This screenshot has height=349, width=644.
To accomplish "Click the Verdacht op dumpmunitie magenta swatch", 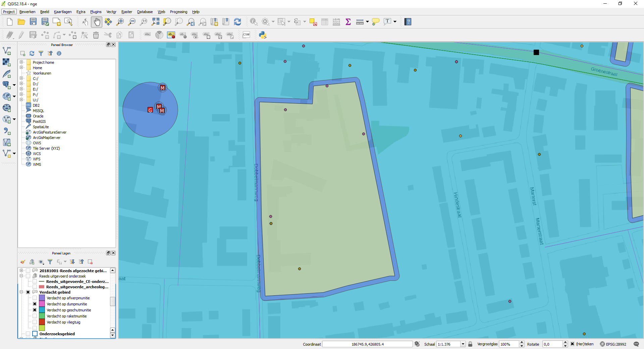I will coord(42,304).
